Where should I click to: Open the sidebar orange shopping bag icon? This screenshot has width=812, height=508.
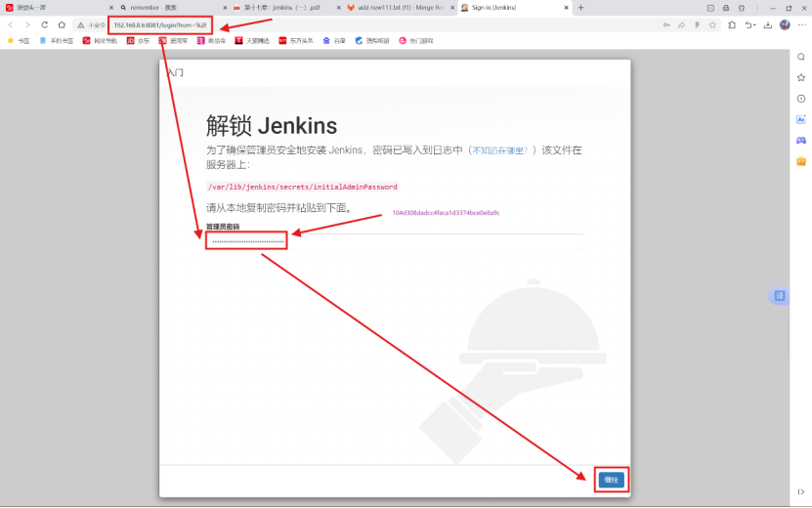point(801,161)
